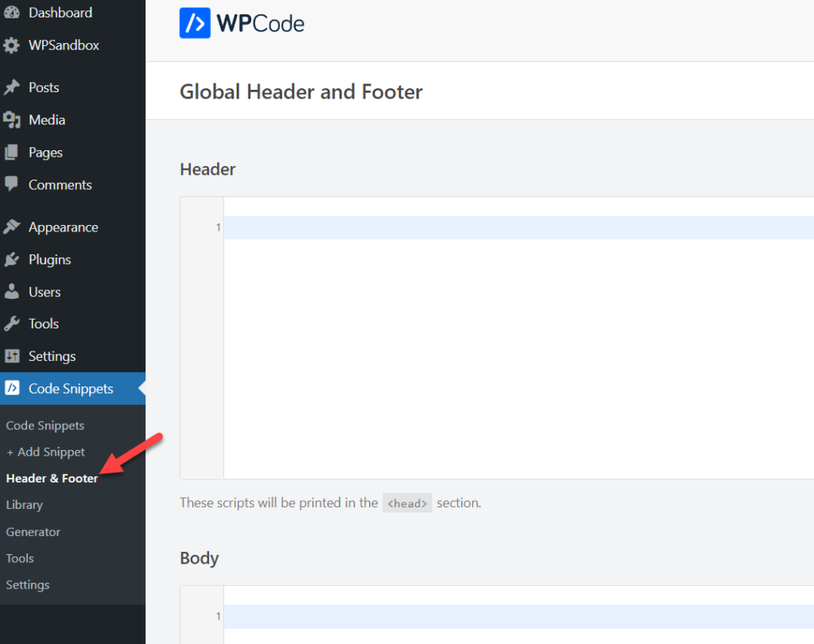This screenshot has width=814, height=644.
Task: Open Tools under Code Snippets submenu
Action: click(20, 558)
